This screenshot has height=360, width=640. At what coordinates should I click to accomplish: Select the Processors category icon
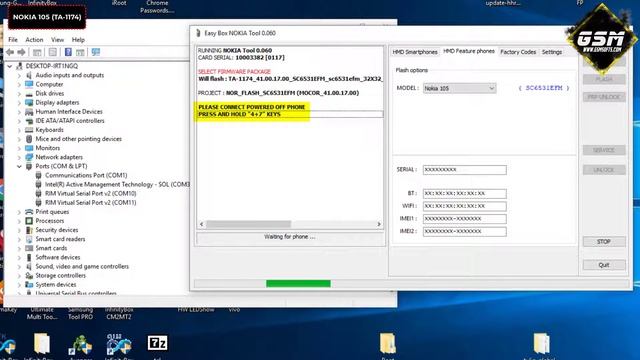(x=29, y=221)
